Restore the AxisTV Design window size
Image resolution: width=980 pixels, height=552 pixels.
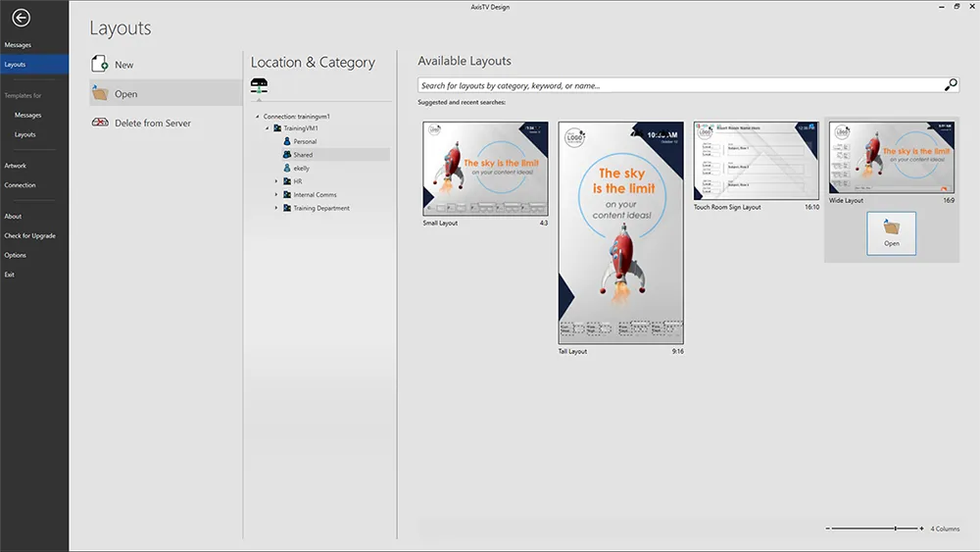click(956, 6)
